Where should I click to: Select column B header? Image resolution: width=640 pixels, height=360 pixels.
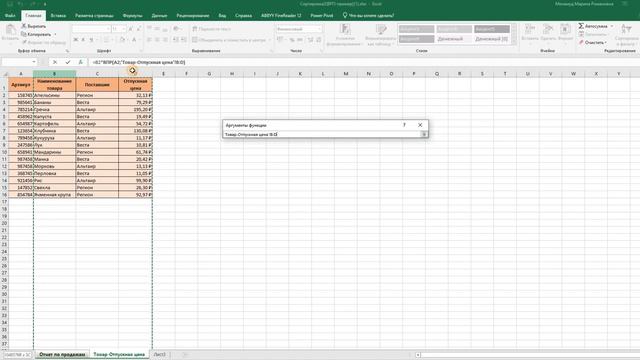point(54,74)
